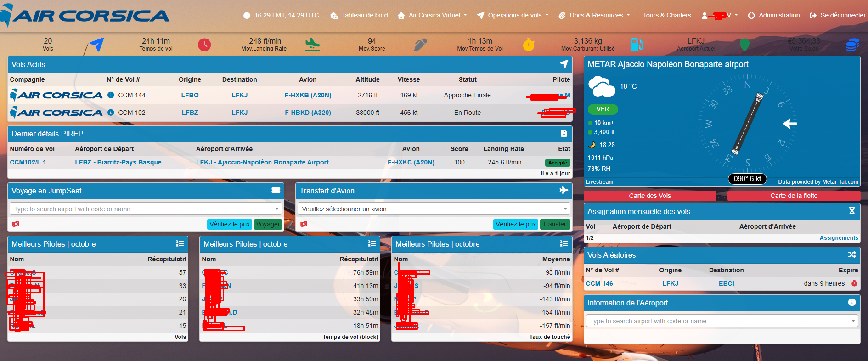The height and width of the screenshot is (361, 868).
Task: Click the hourglass icon in Assignation mensuelle header
Action: [x=851, y=211]
